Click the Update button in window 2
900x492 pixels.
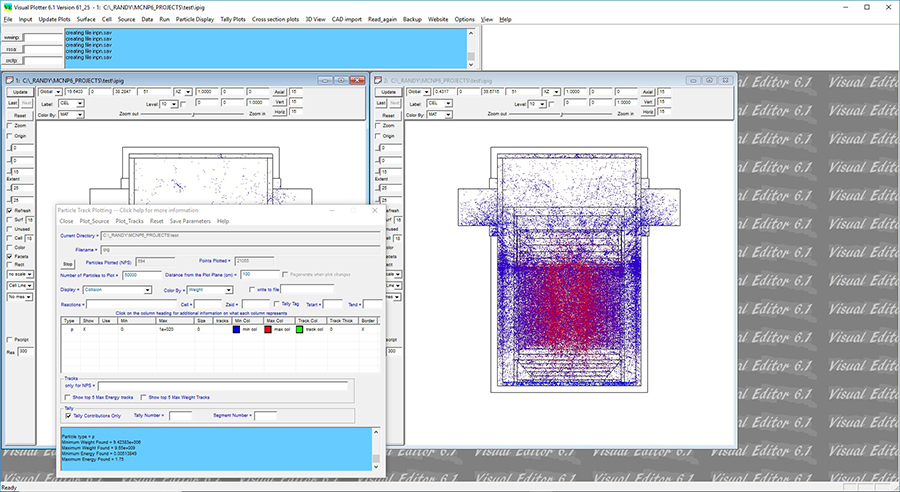389,92
